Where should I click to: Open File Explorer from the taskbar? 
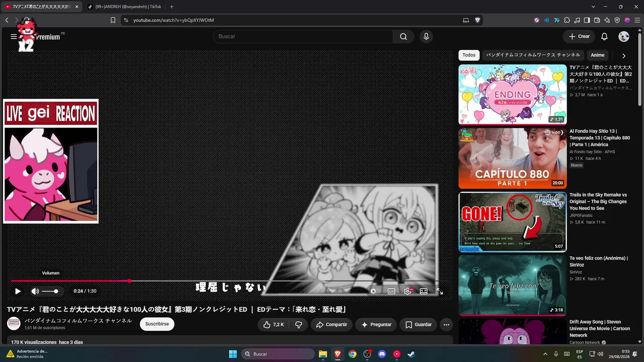pyautogui.click(x=323, y=354)
